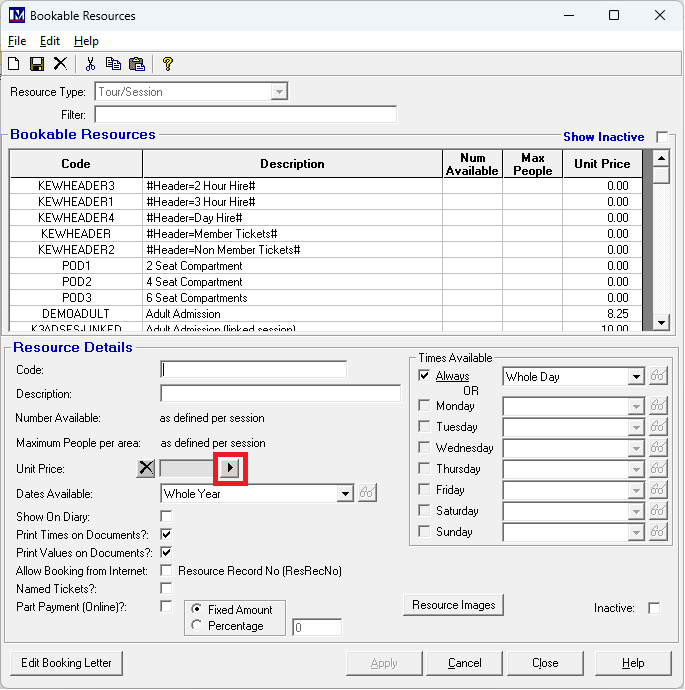Click binoculars icon in the Friday row

(x=658, y=489)
